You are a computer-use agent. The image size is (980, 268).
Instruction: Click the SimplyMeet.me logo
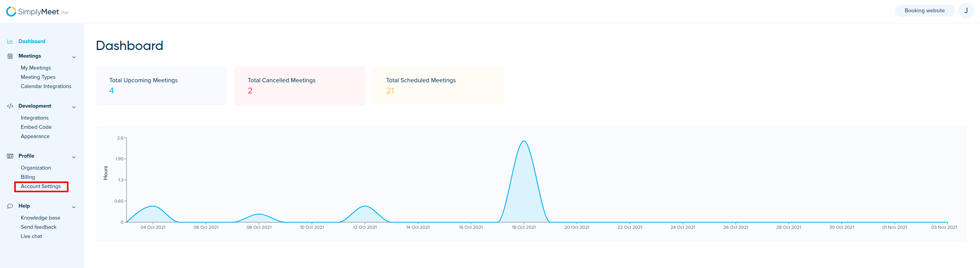[x=37, y=12]
